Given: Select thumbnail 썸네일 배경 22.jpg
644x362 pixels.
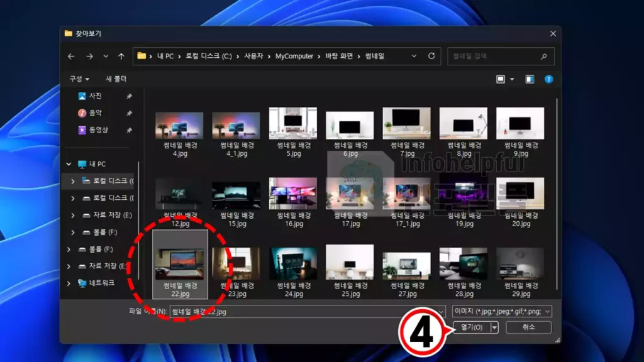Looking at the screenshot, I should click(x=180, y=265).
